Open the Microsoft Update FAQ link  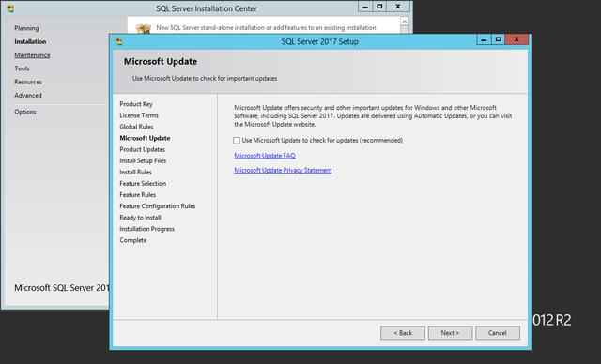[265, 156]
